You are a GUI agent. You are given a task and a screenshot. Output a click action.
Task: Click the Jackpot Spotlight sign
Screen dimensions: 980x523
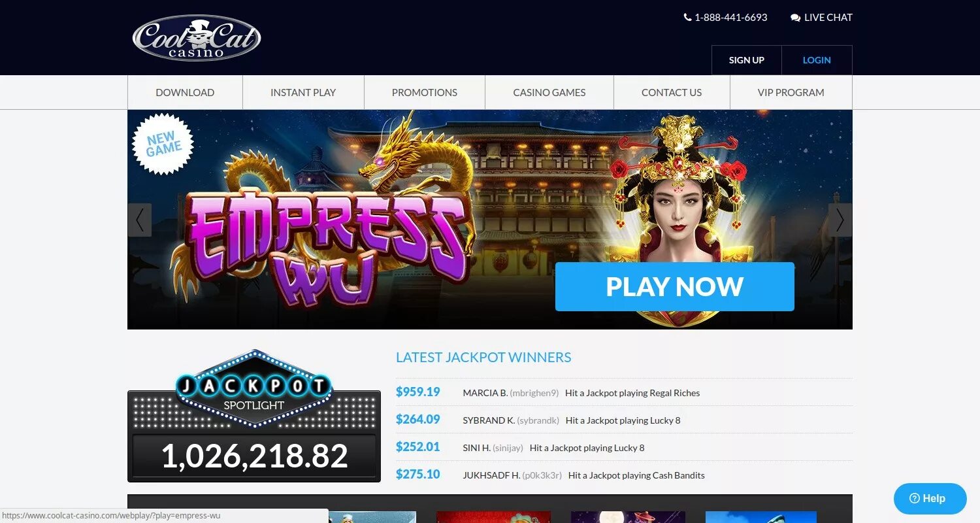coord(253,388)
